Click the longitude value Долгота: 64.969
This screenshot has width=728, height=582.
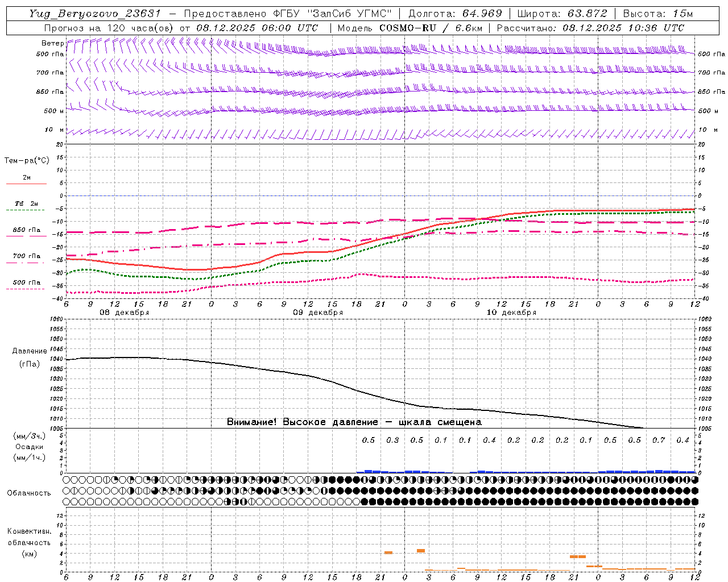[x=455, y=14]
